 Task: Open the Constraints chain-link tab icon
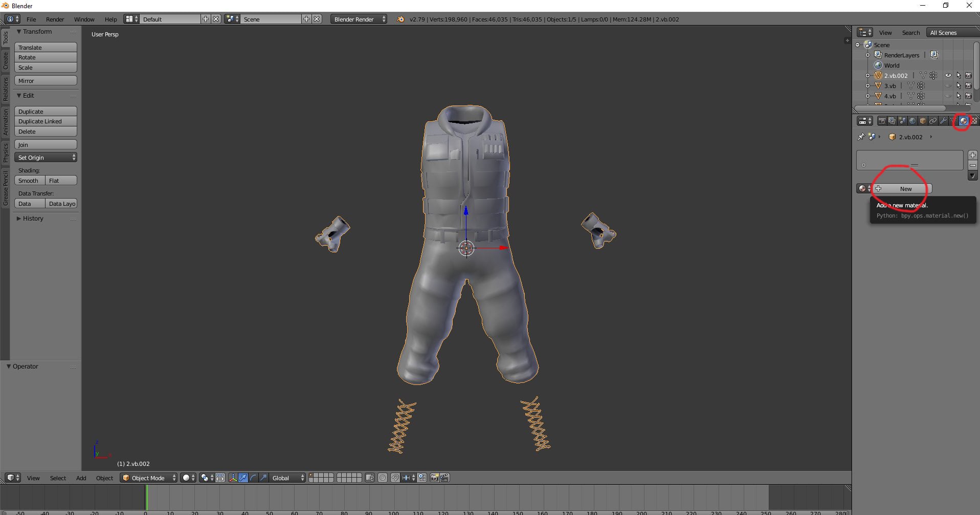pyautogui.click(x=933, y=121)
